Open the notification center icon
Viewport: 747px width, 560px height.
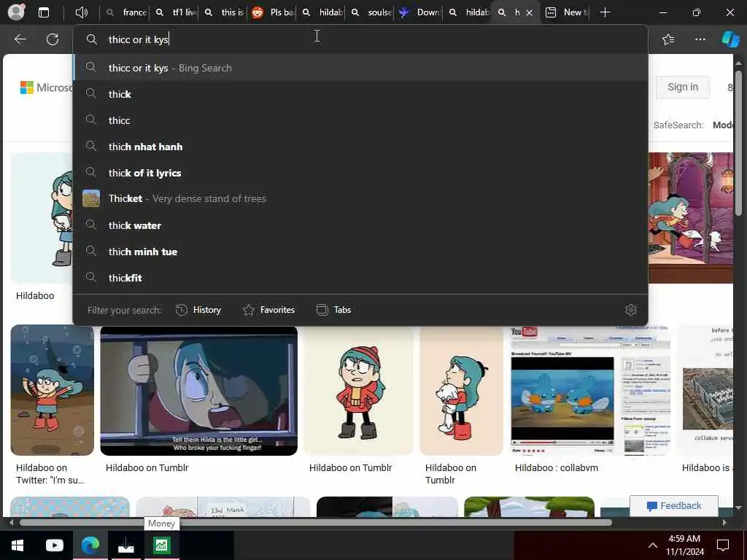723,545
